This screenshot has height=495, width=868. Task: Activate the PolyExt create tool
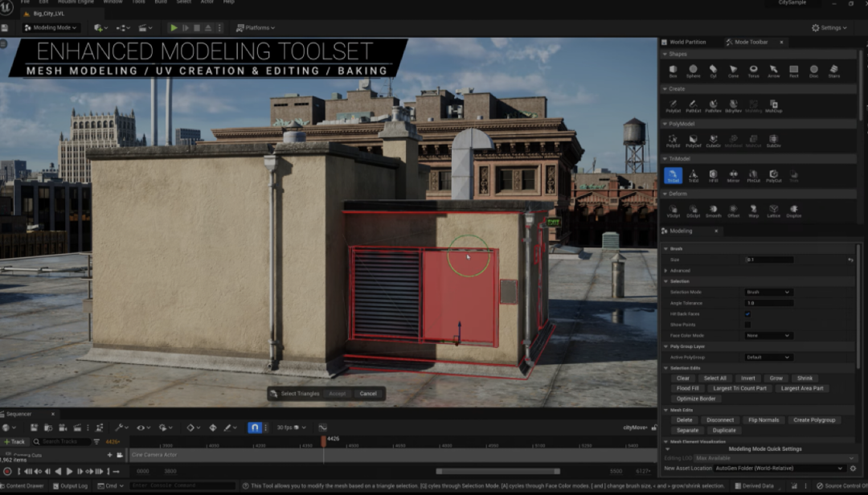point(673,106)
